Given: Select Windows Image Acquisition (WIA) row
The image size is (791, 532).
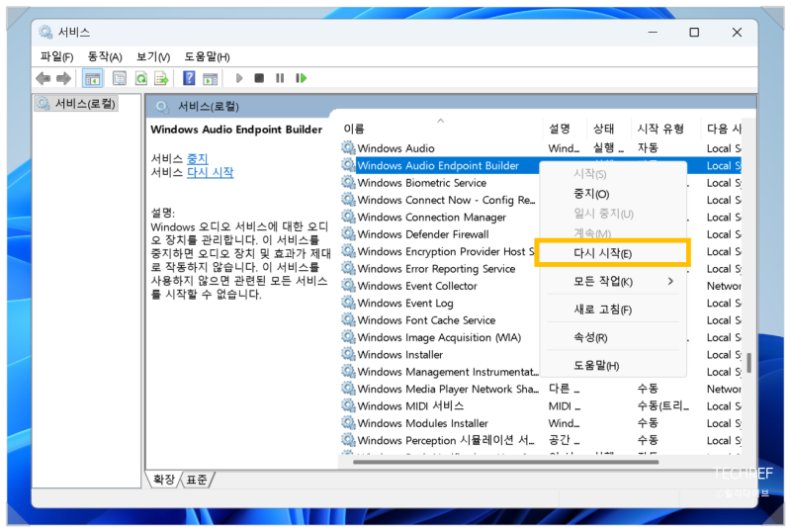Looking at the screenshot, I should point(439,336).
